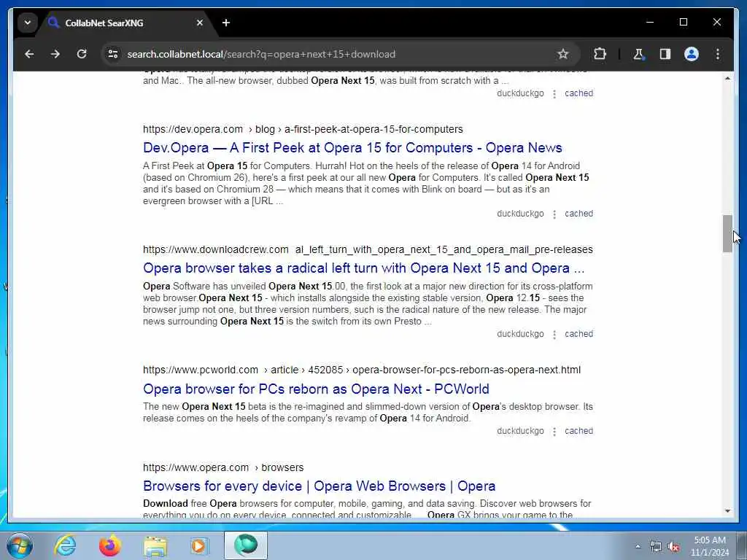Open cached link for Dev.Opera result

pyautogui.click(x=578, y=214)
